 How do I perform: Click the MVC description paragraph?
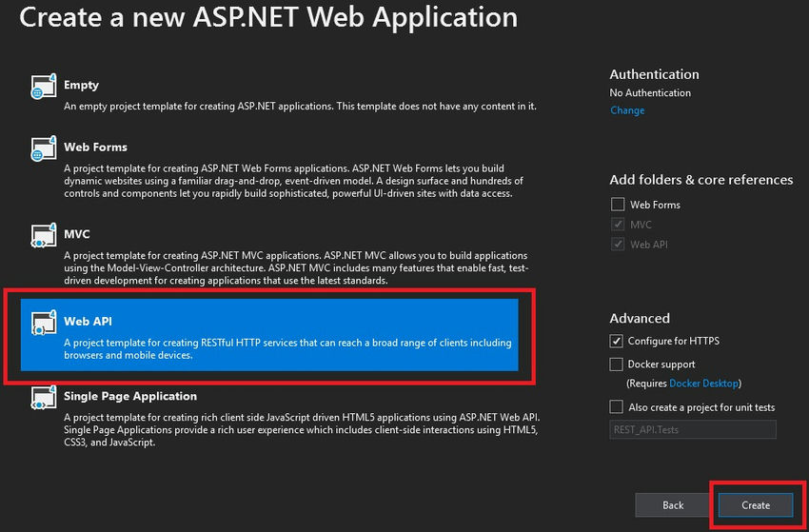296,268
